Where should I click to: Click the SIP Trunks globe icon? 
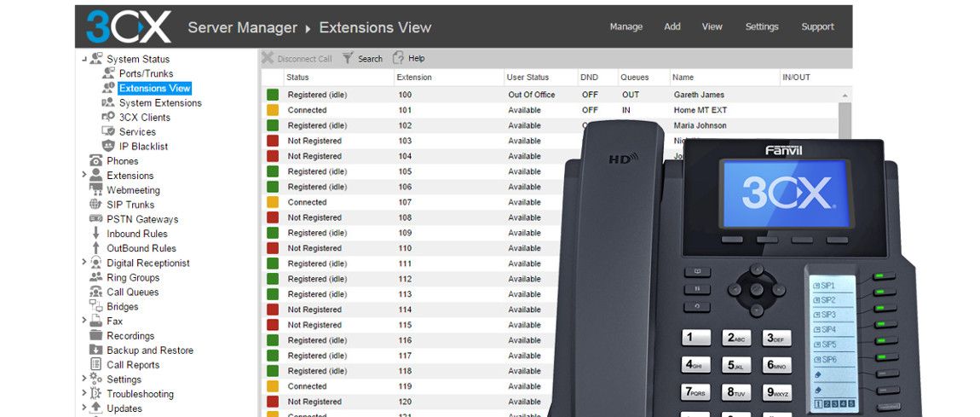pos(95,205)
